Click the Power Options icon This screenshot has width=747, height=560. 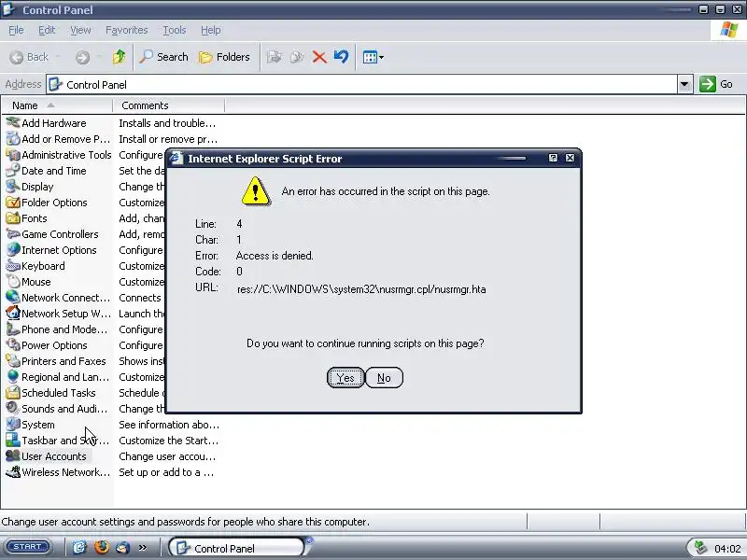(13, 345)
